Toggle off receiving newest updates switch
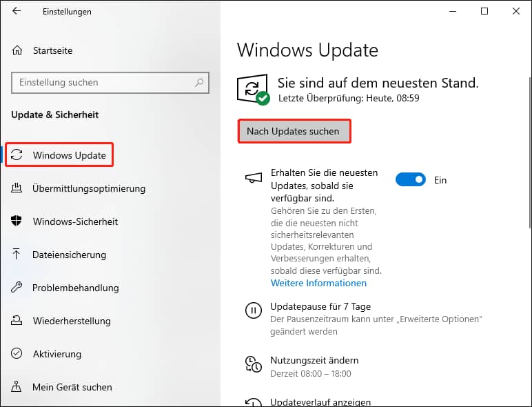 tap(411, 179)
